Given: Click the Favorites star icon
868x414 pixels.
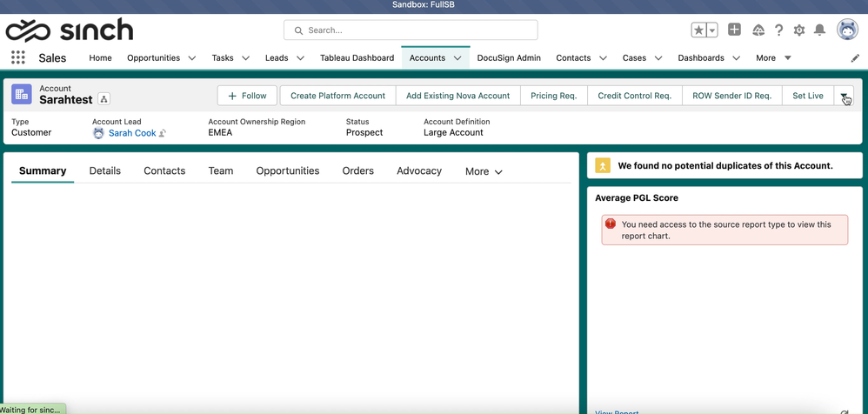Looking at the screenshot, I should (698, 30).
